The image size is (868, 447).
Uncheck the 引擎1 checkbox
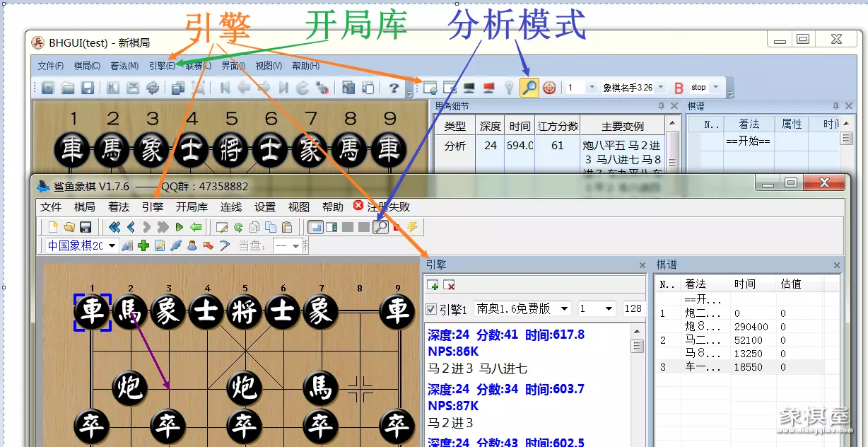[x=431, y=310]
